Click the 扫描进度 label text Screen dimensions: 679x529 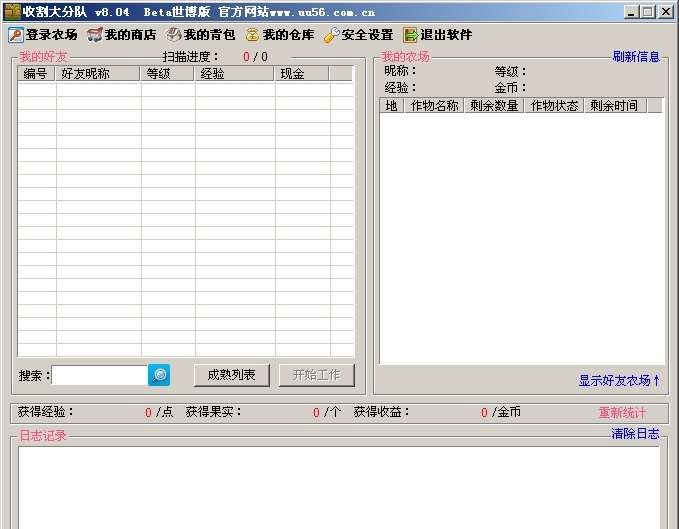191,57
